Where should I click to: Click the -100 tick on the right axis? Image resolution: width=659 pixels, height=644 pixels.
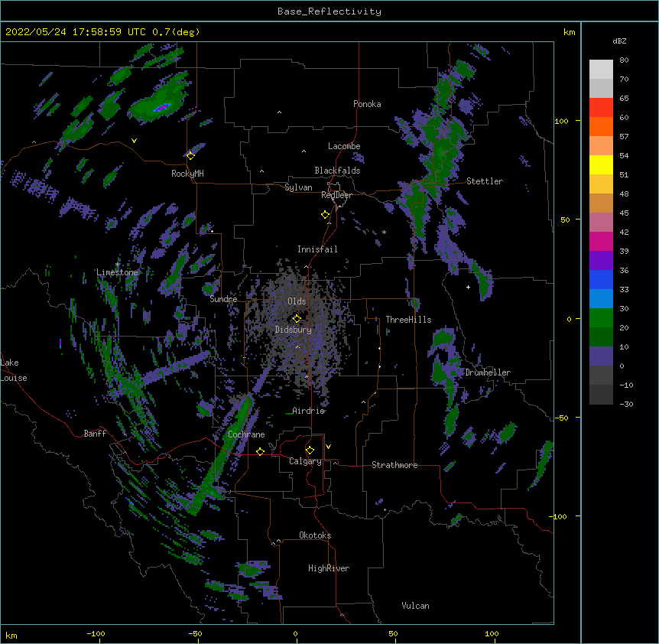(x=559, y=516)
